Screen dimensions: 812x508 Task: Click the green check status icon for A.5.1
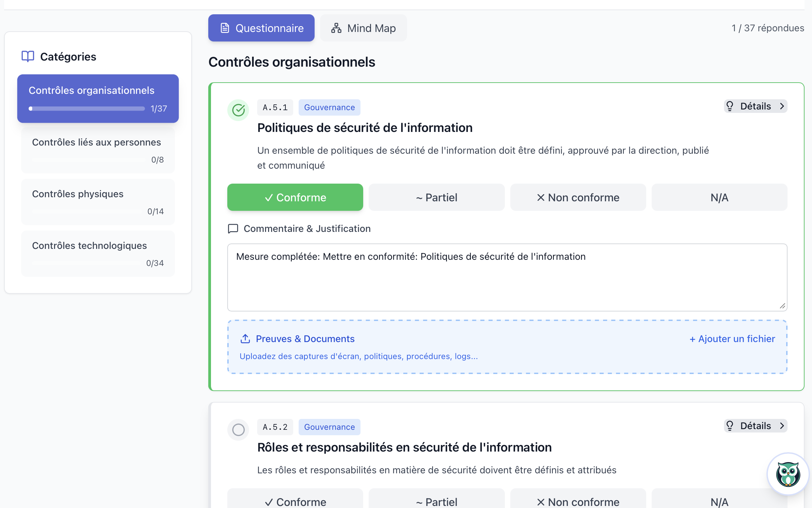pos(238,110)
